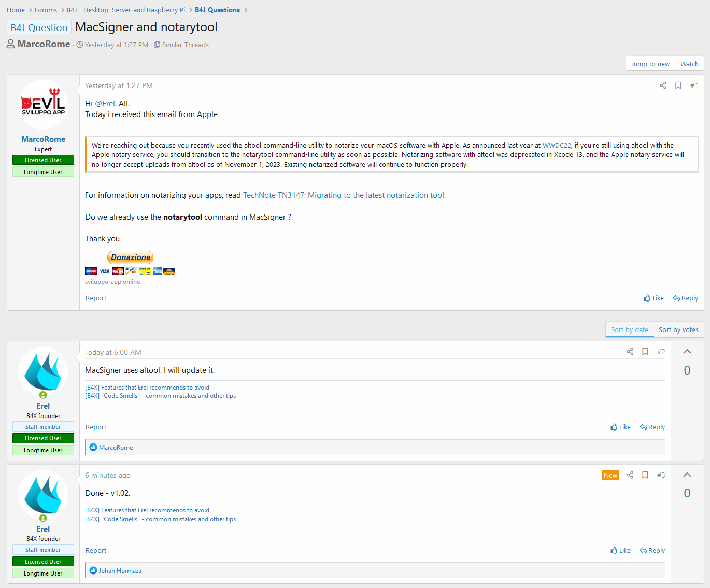Upvote post #3 with the chevron arrow

click(x=687, y=475)
